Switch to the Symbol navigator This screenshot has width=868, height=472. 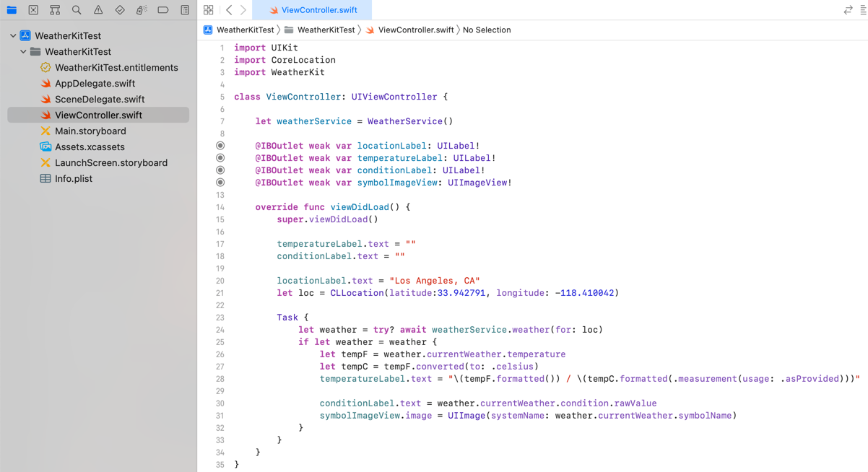55,10
